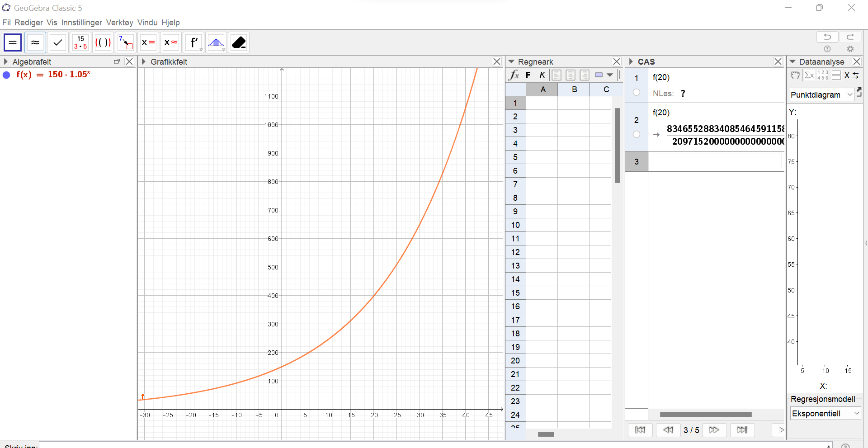868x448 pixels.
Task: Expand the Grafikkfelt style bar
Action: coord(144,61)
